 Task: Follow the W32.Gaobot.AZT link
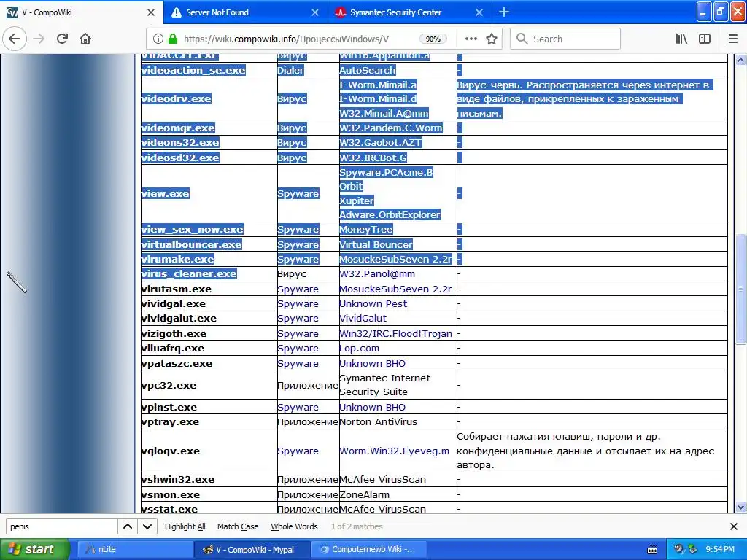coord(381,142)
